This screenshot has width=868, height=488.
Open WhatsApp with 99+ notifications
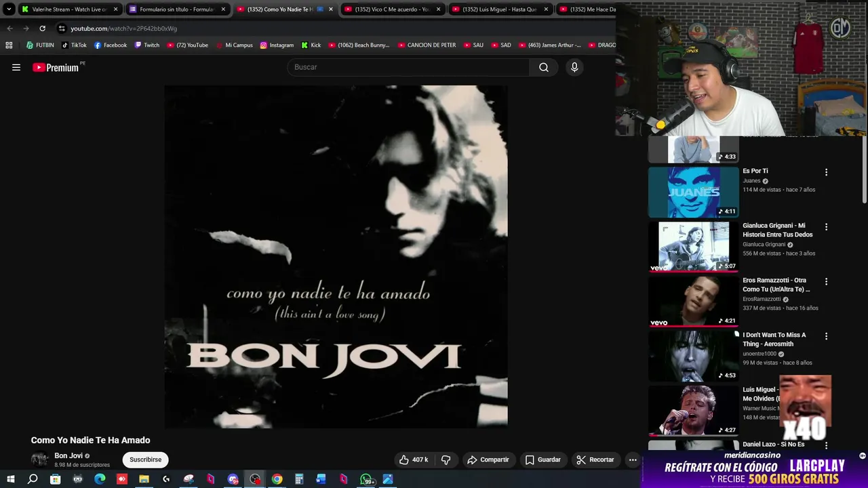[x=367, y=479]
